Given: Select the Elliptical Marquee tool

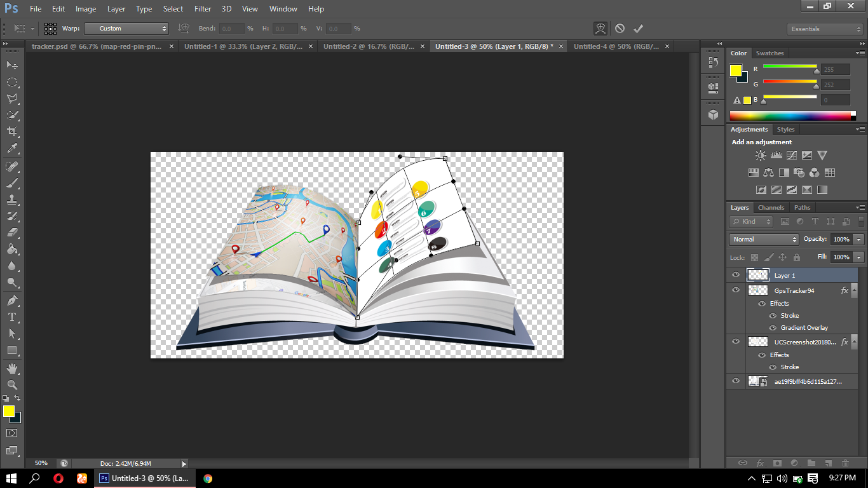Looking at the screenshot, I should tap(12, 82).
